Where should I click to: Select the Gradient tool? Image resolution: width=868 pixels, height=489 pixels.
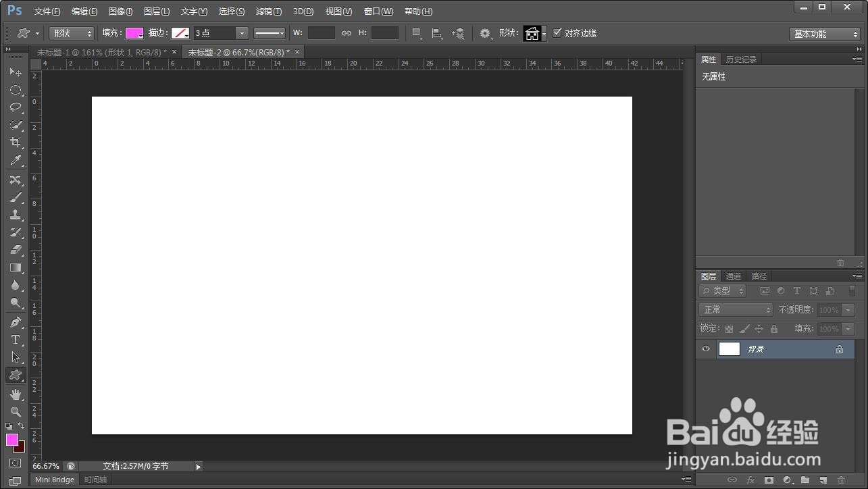point(16,267)
